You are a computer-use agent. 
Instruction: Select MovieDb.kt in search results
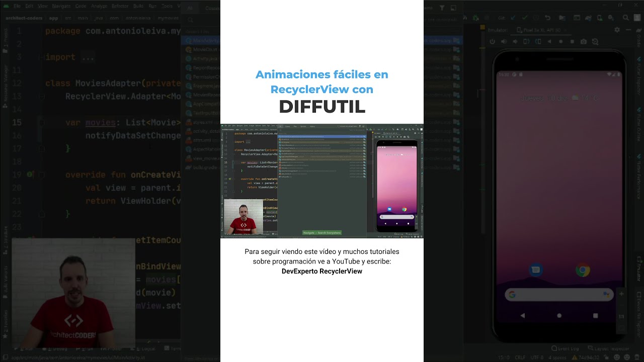(x=201, y=50)
